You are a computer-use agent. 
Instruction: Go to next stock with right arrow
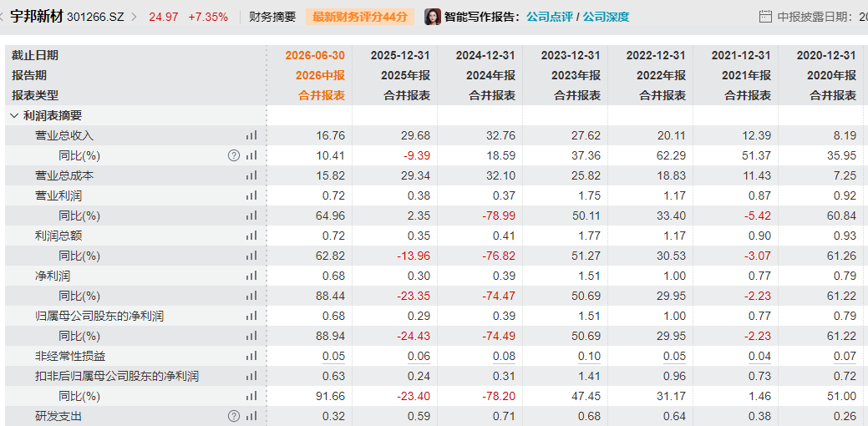tap(134, 17)
